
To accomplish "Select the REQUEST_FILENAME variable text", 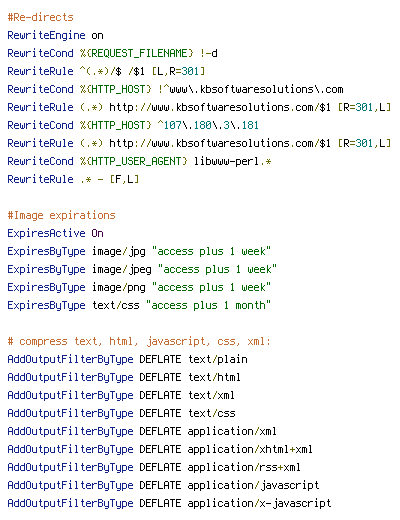I will pos(137,53).
